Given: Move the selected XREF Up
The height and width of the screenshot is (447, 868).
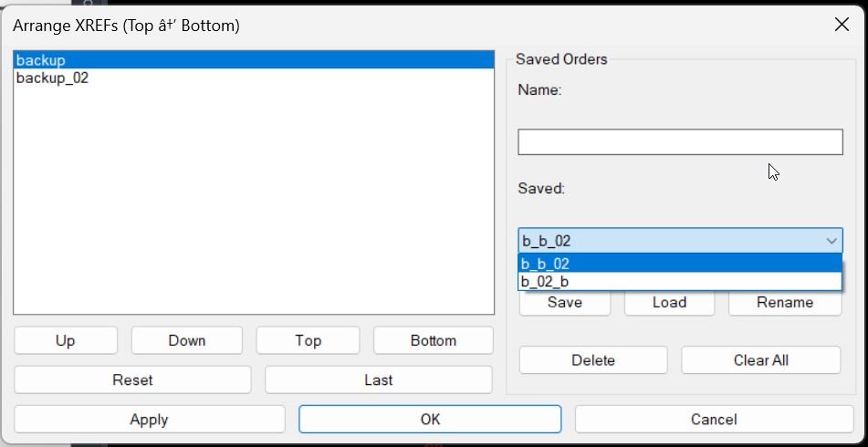Looking at the screenshot, I should [66, 340].
